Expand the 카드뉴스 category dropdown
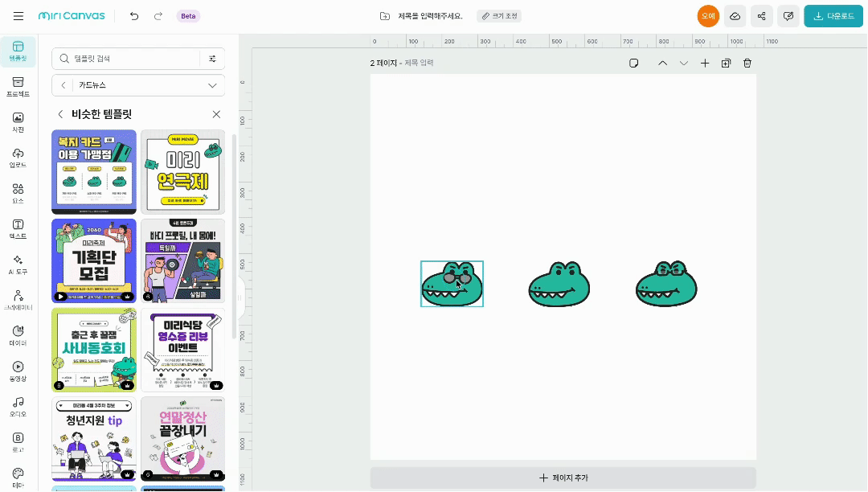The image size is (868, 492). [212, 85]
